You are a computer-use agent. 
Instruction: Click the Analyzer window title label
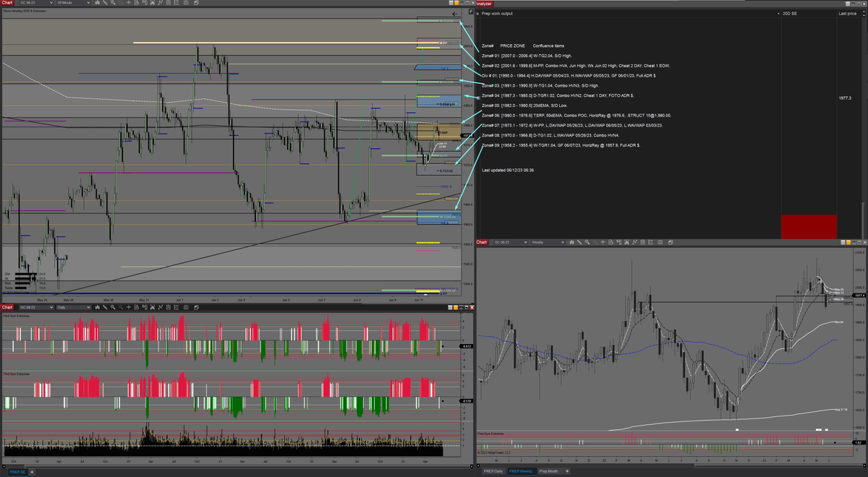point(484,3)
